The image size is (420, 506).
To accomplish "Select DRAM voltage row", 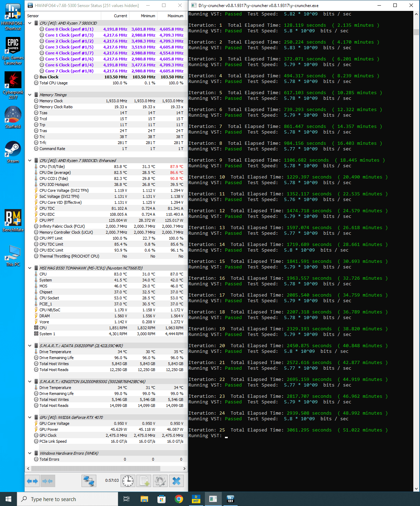I will pyautogui.click(x=105, y=316).
